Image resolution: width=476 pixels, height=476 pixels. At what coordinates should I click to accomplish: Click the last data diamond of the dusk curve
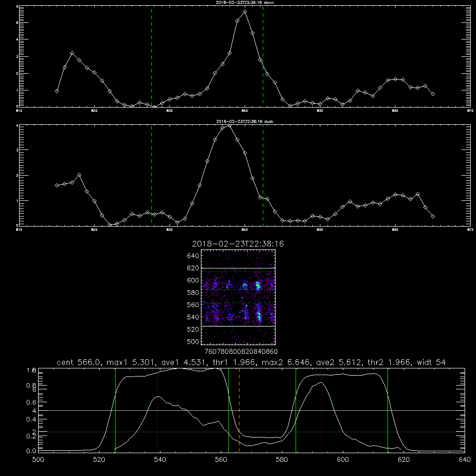click(433, 217)
